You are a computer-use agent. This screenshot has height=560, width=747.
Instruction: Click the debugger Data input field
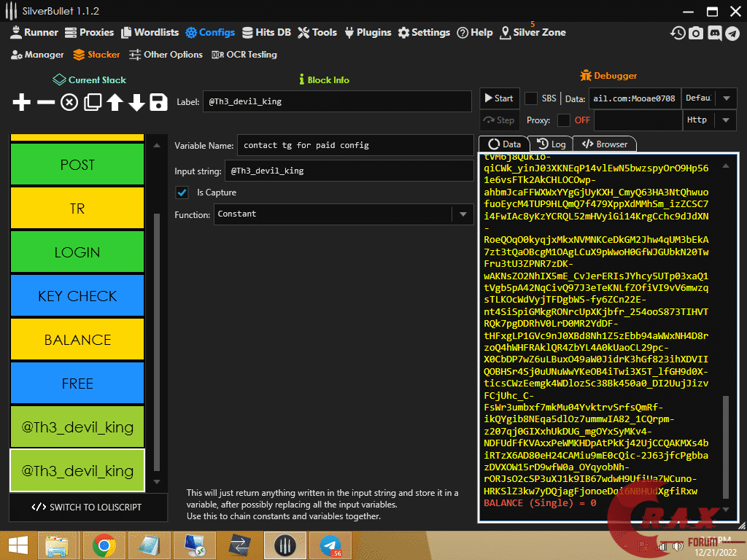point(635,98)
